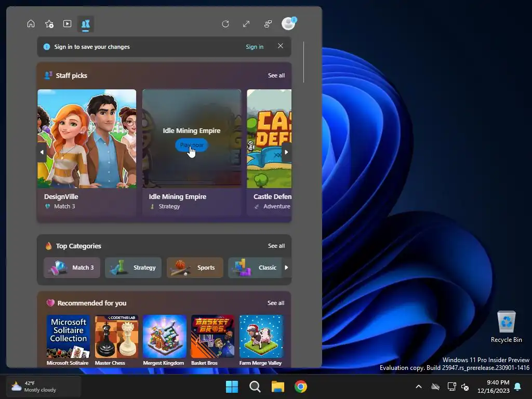Open the weather widget on taskbar
Screen dimensions: 532x399
coord(44,387)
